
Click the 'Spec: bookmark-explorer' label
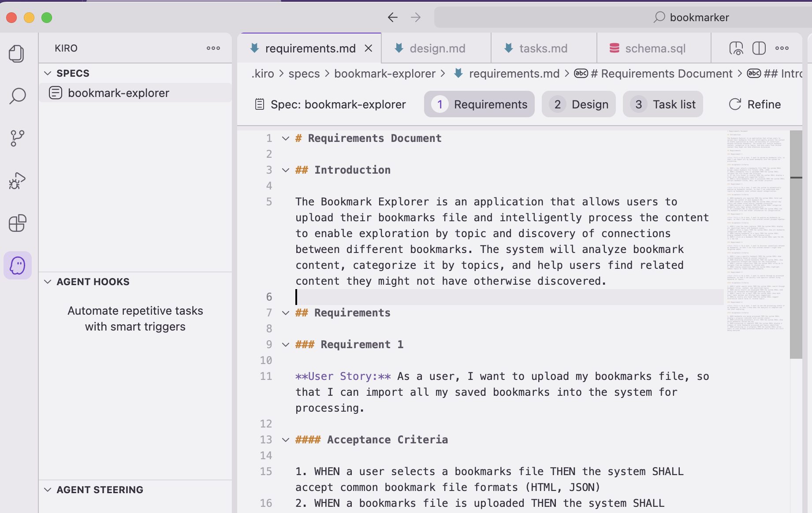(x=338, y=104)
